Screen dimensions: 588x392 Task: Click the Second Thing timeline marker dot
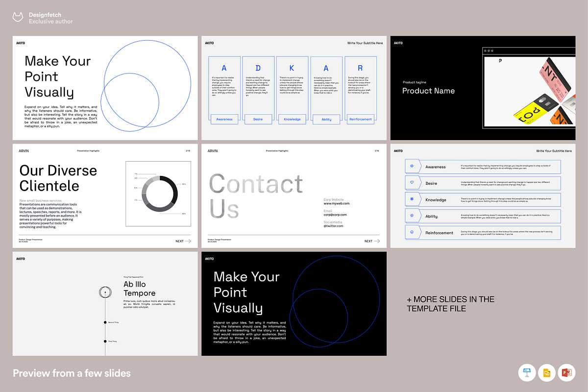tap(105, 322)
